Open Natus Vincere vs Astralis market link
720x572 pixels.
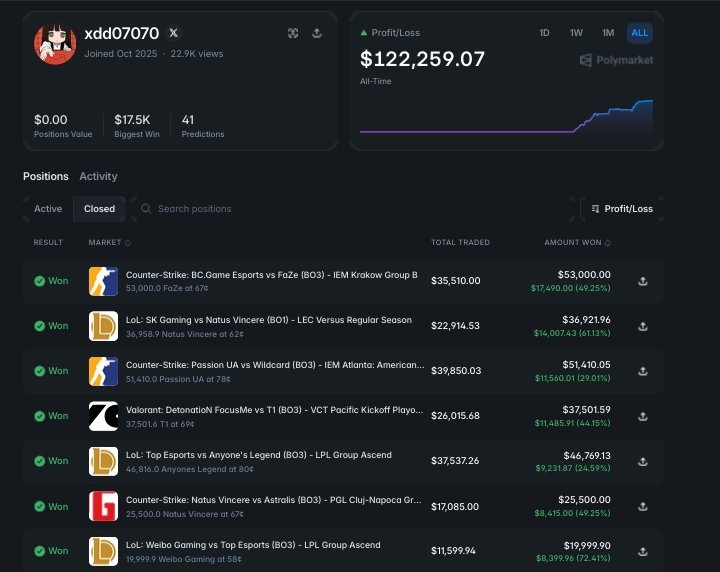click(x=274, y=500)
